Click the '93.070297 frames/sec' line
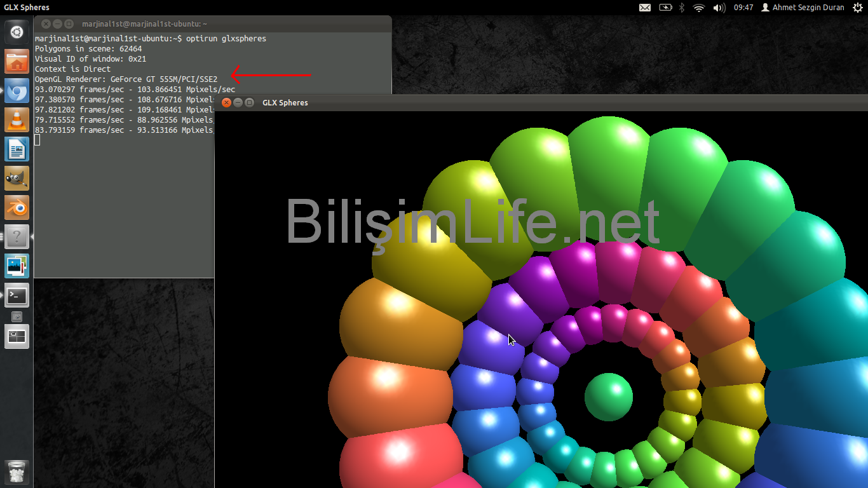868x488 pixels. point(135,90)
